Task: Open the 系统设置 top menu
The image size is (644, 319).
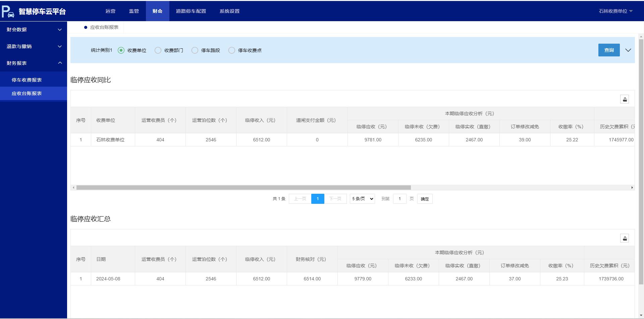Action: 229,11
